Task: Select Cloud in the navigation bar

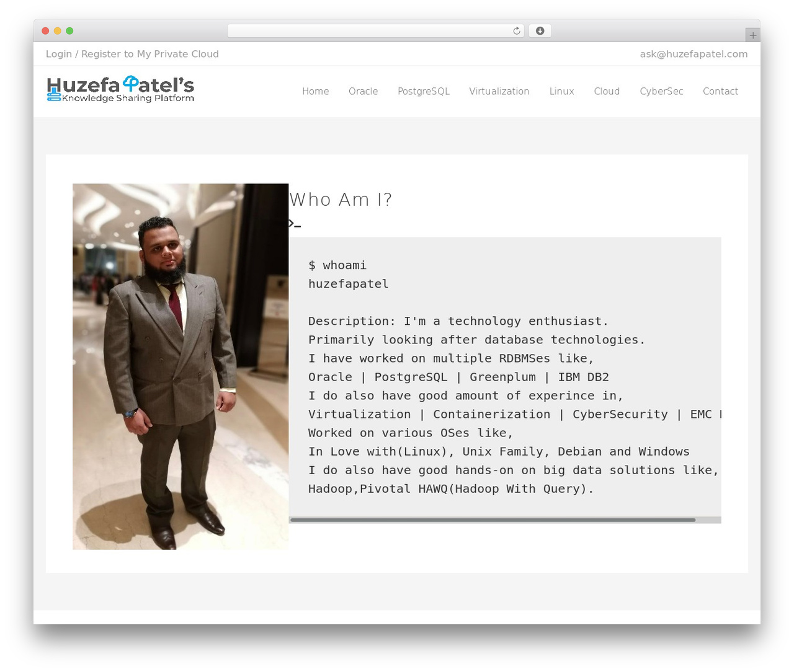Action: [x=607, y=91]
